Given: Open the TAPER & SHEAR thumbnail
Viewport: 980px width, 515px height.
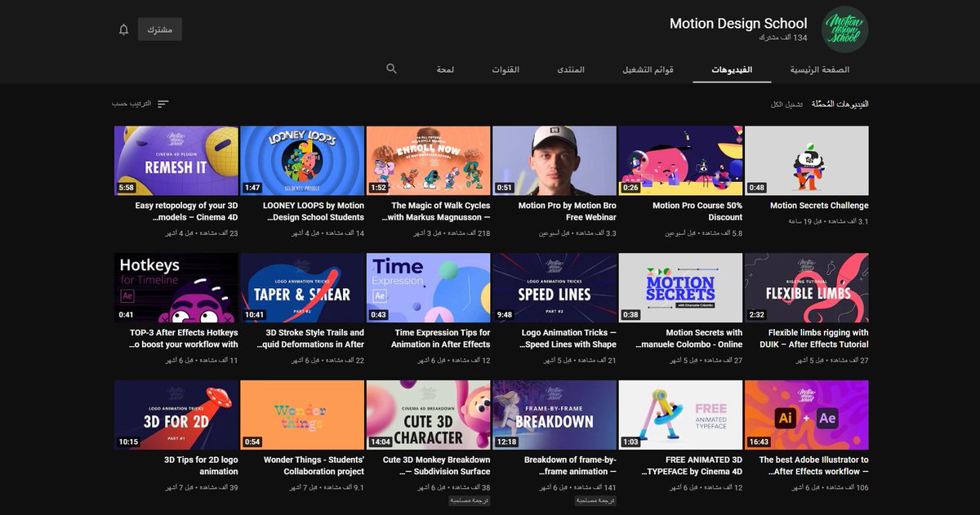Looking at the screenshot, I should (302, 288).
